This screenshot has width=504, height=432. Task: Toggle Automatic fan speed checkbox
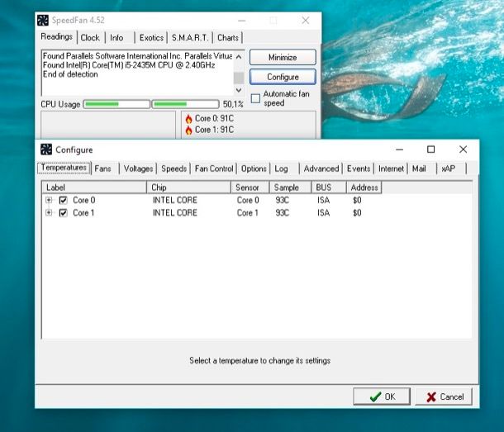tap(255, 98)
